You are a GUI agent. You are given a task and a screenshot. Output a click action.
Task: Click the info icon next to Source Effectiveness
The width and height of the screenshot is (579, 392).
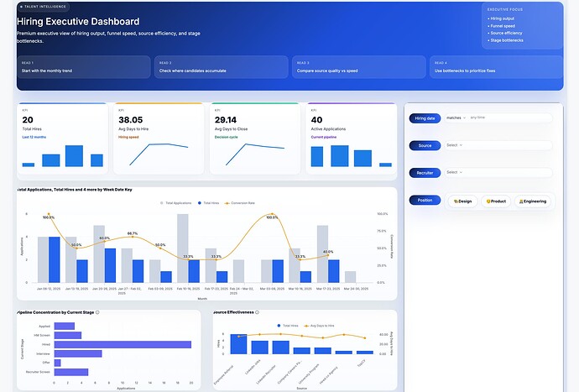pyautogui.click(x=257, y=312)
